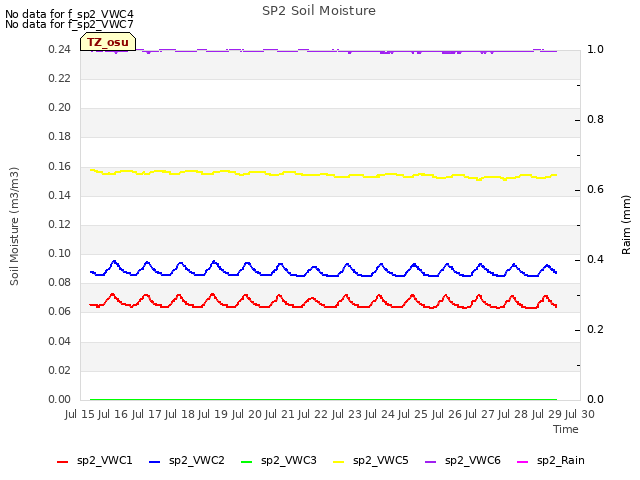Click the chart title SP2 Soil Moisture
Viewport: 640px width, 480px height.
(x=319, y=11)
